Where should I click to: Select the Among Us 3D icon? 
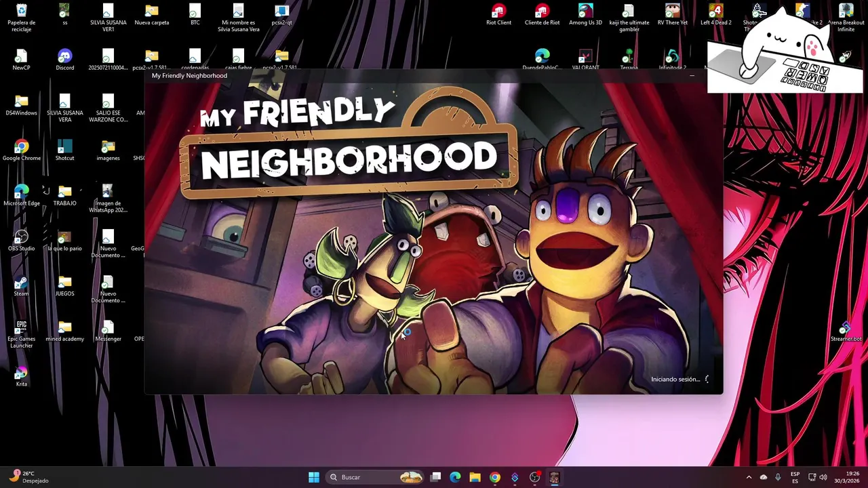[x=585, y=15]
